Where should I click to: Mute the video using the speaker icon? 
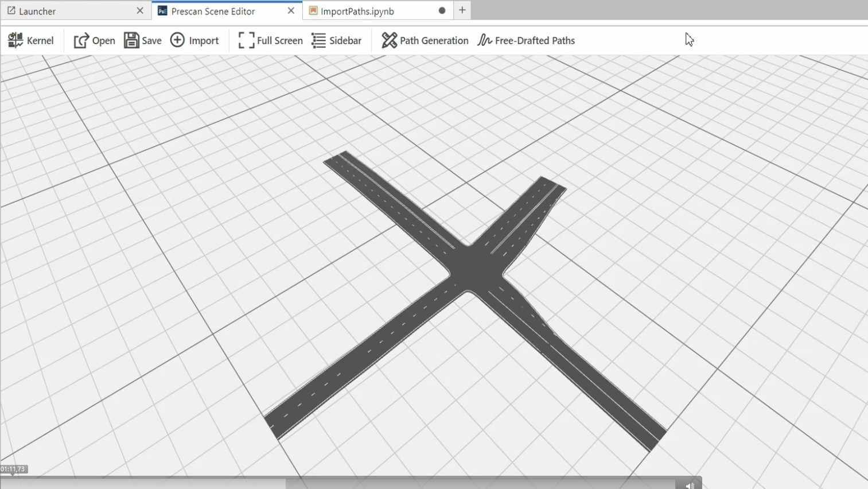690,485
